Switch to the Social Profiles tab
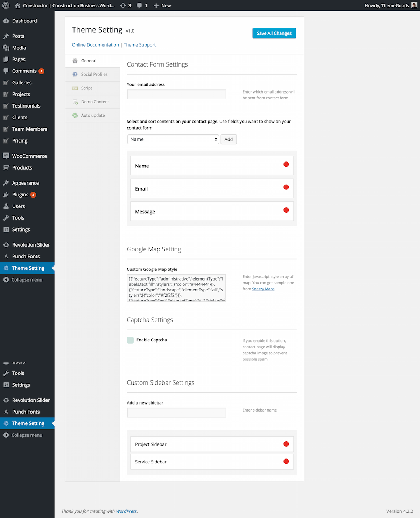Screen dimensions: 420x518 point(94,74)
